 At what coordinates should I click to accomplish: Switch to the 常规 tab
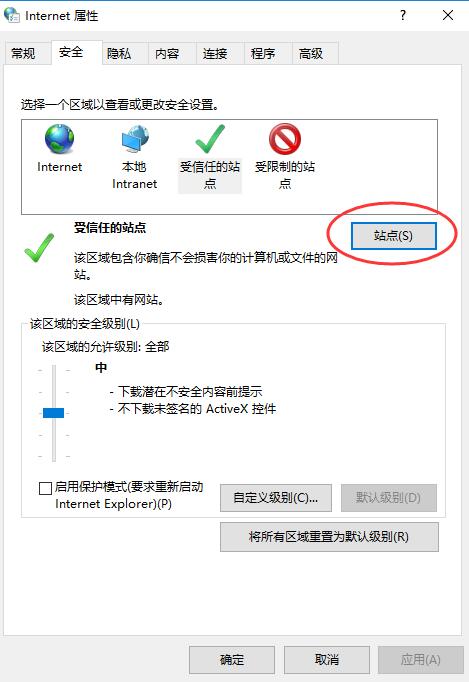click(x=23, y=53)
